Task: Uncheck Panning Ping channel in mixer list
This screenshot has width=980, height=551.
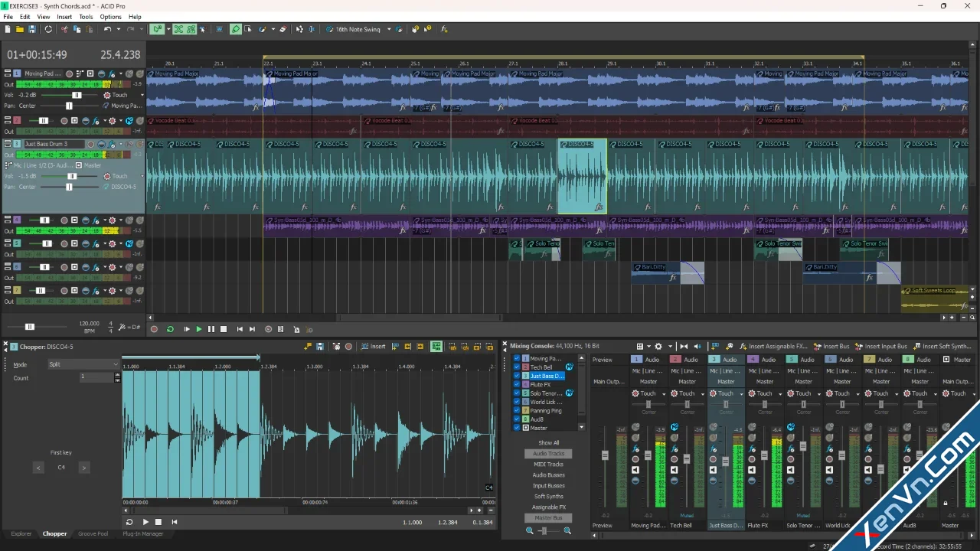Action: pos(517,411)
